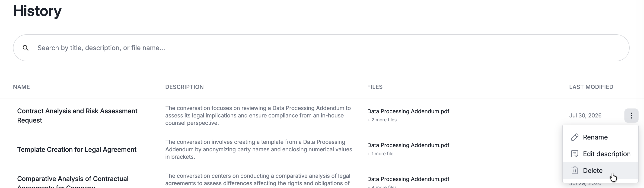This screenshot has width=644, height=188.
Task: Open the three-dot options menu
Action: [631, 115]
